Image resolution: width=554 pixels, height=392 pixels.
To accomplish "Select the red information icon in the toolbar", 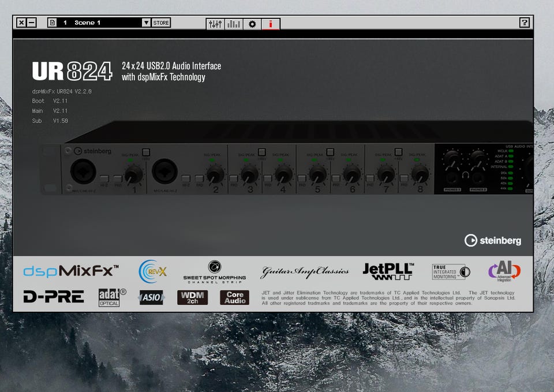I will coord(271,24).
